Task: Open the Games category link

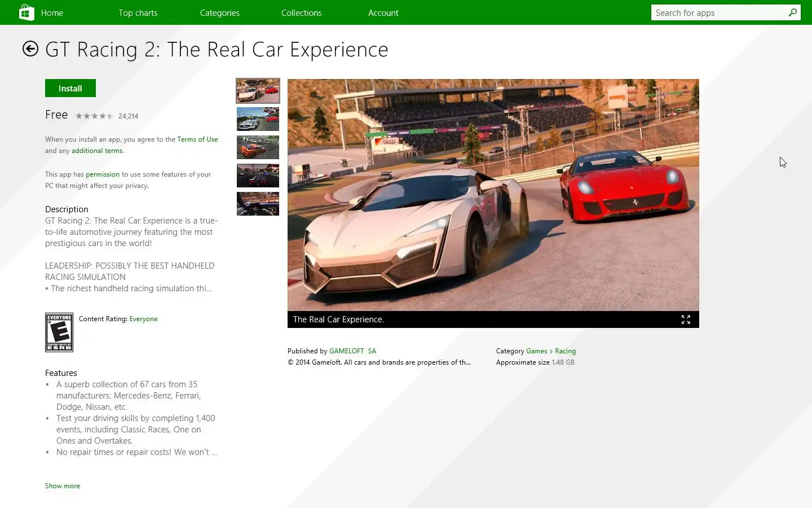Action: (537, 351)
